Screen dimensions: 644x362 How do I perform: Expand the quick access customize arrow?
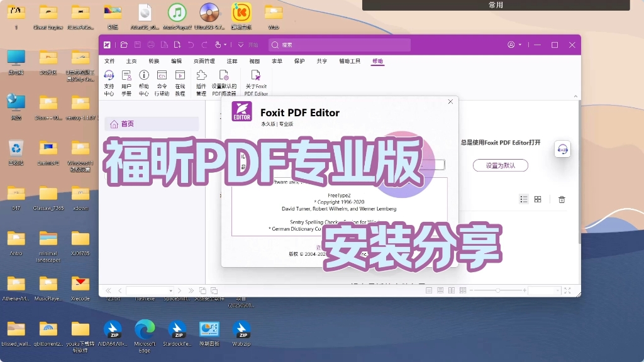tap(241, 45)
